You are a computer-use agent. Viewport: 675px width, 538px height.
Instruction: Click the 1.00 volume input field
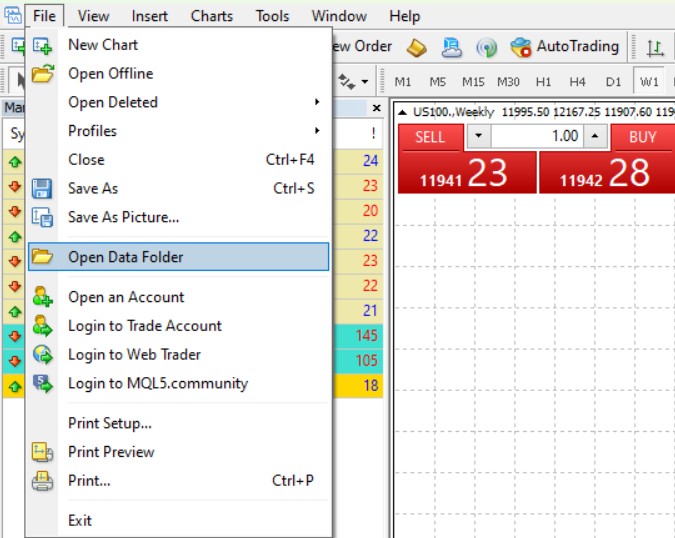[x=537, y=136]
